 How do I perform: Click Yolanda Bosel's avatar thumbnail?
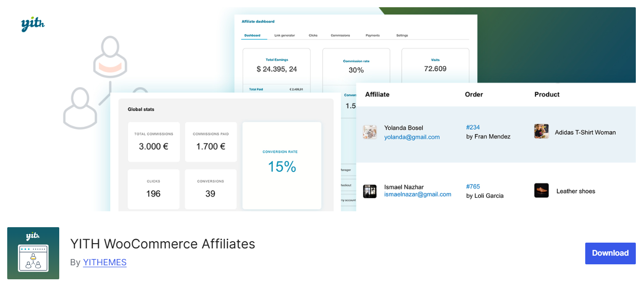370,132
